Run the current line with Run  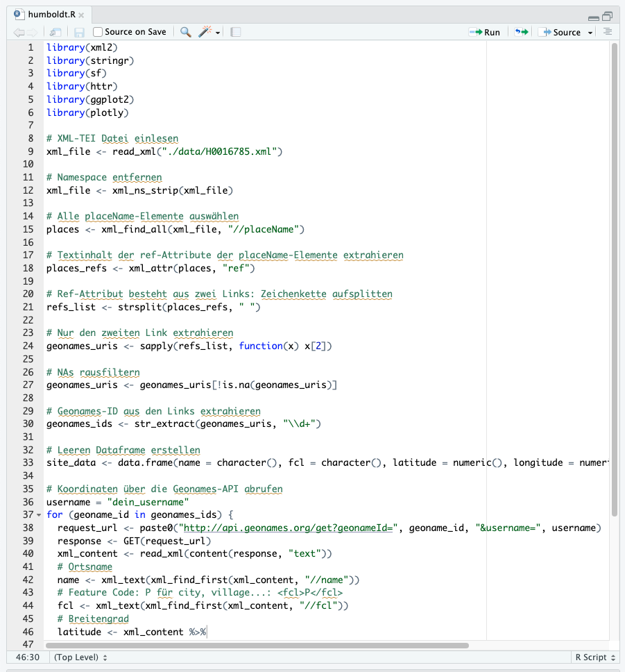pyautogui.click(x=486, y=31)
